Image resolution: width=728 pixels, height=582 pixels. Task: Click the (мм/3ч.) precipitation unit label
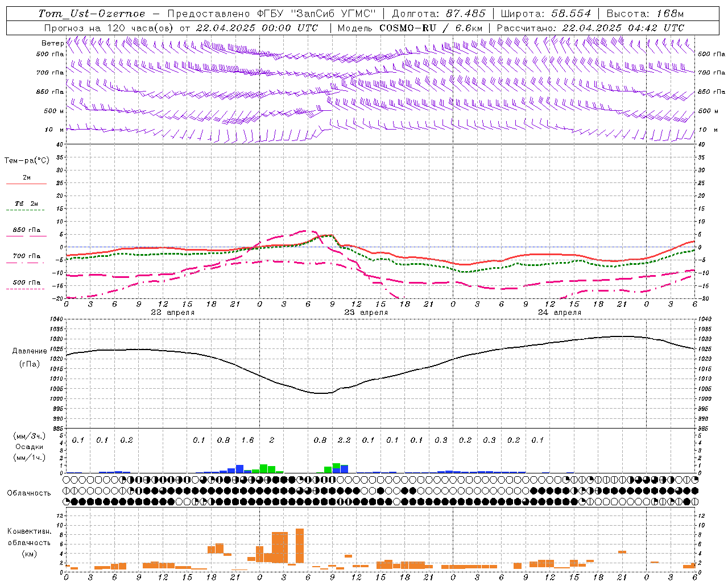(30, 436)
